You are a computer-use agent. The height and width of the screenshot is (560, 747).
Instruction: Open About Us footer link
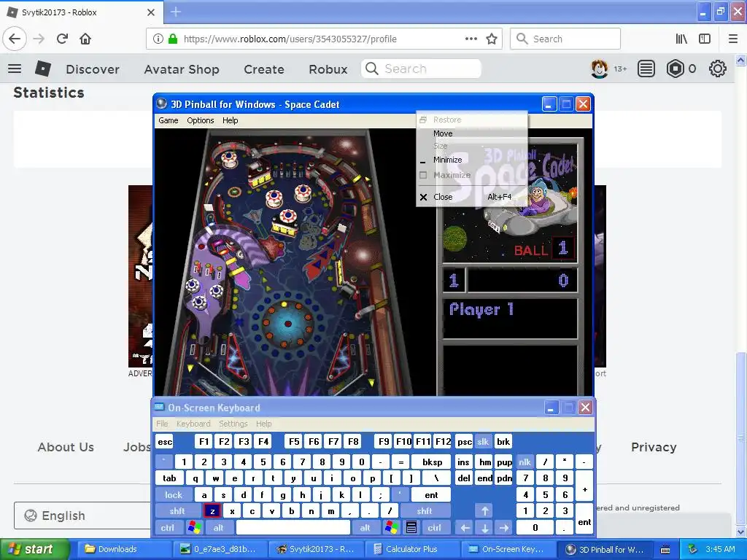point(66,447)
